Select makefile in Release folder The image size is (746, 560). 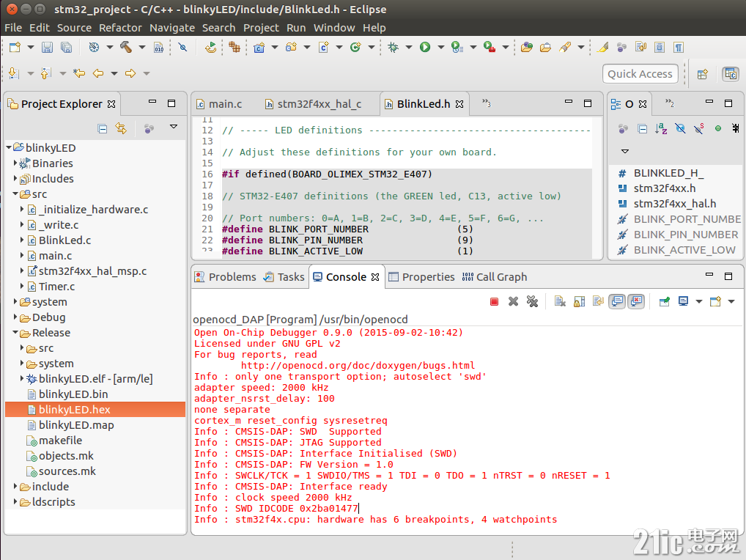(60, 440)
